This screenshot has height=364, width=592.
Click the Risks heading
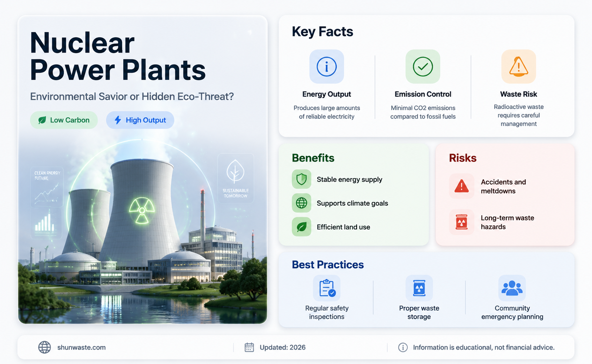click(463, 158)
